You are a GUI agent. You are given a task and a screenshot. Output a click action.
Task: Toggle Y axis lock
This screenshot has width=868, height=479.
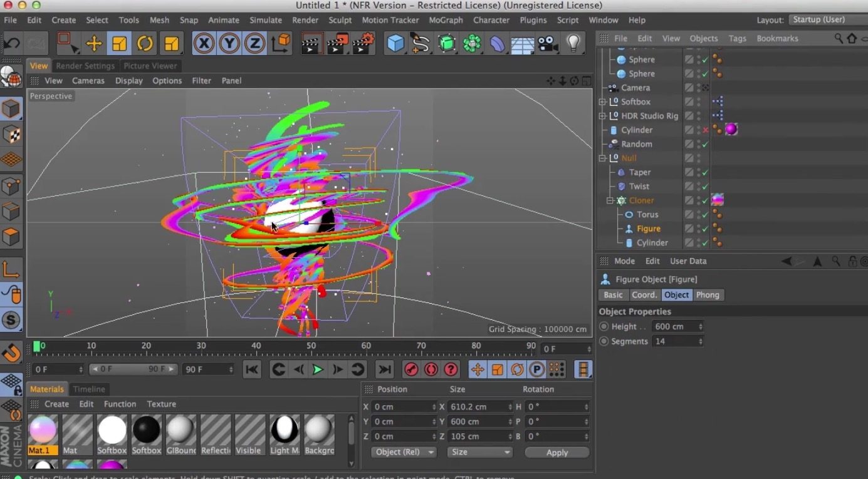(x=229, y=43)
